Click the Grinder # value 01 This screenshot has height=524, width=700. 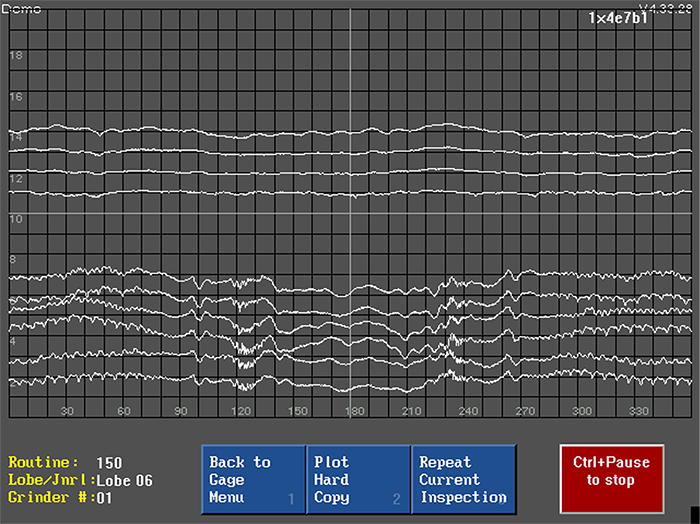104,498
